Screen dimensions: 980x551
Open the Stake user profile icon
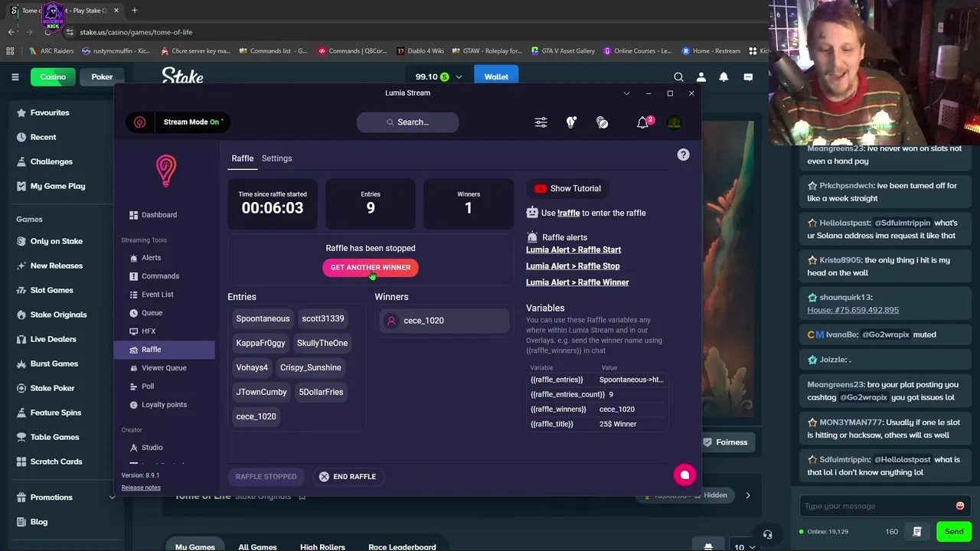click(701, 77)
